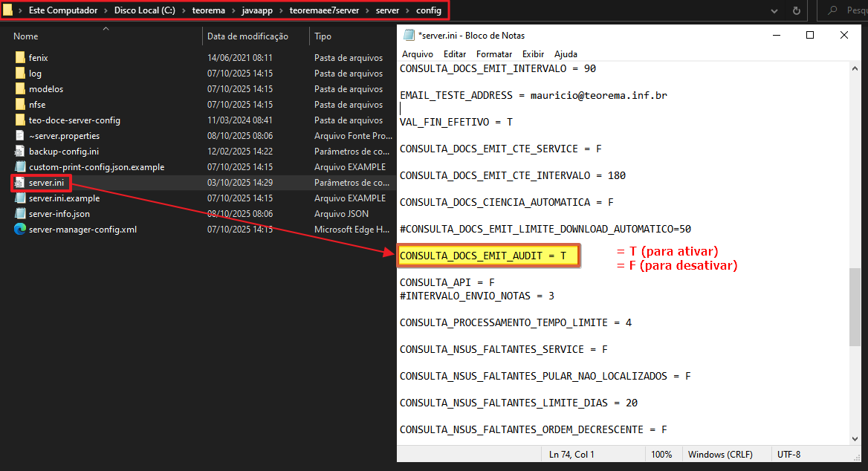868x471 pixels.
Task: Click the server.ini file icon
Action: (20, 183)
